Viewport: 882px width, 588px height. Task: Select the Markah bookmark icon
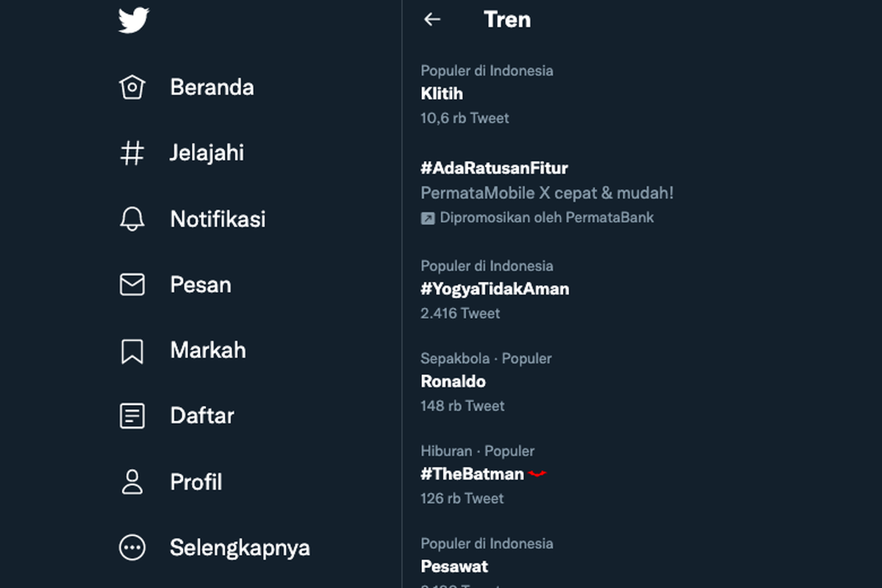click(x=132, y=351)
